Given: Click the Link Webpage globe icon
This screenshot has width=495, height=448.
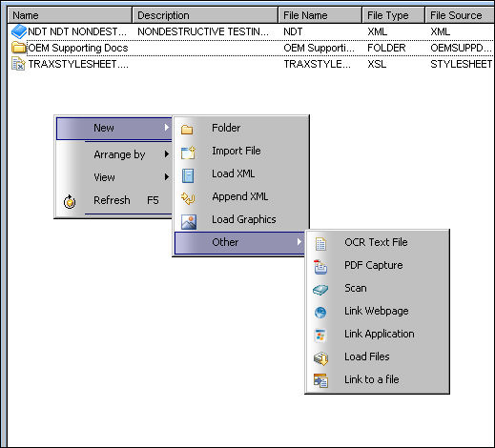Looking at the screenshot, I should point(320,313).
